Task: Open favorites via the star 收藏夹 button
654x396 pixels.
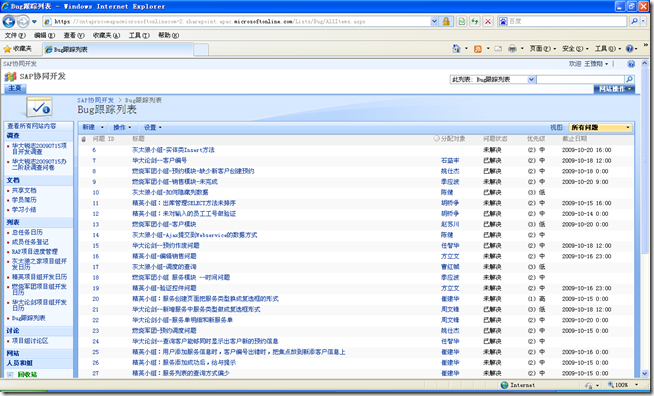Action: point(18,49)
